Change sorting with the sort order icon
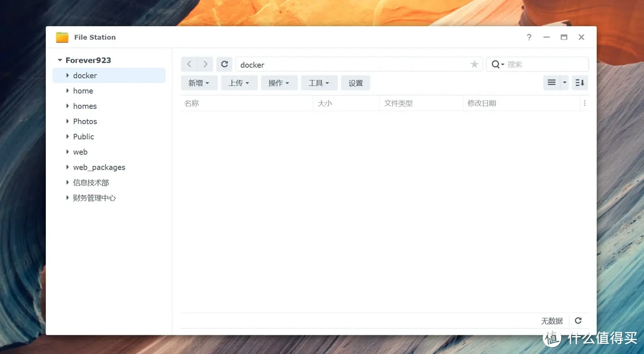Image resolution: width=644 pixels, height=354 pixels. point(579,82)
